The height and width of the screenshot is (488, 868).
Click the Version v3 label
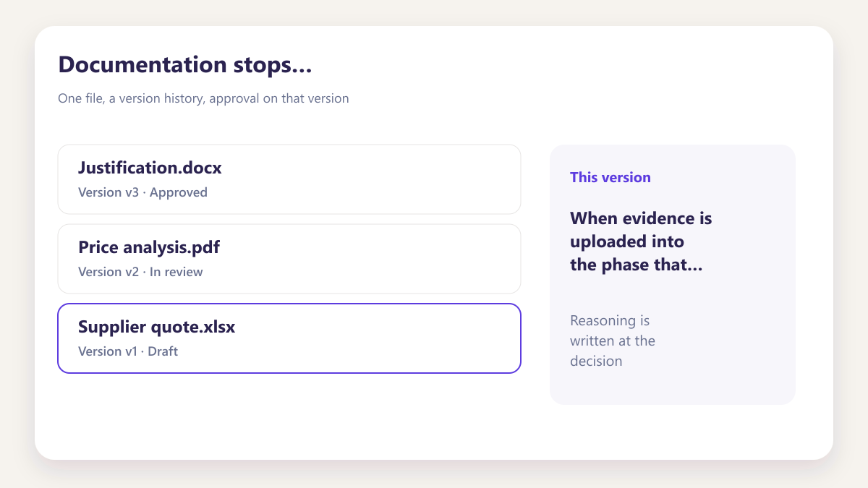[x=109, y=192]
